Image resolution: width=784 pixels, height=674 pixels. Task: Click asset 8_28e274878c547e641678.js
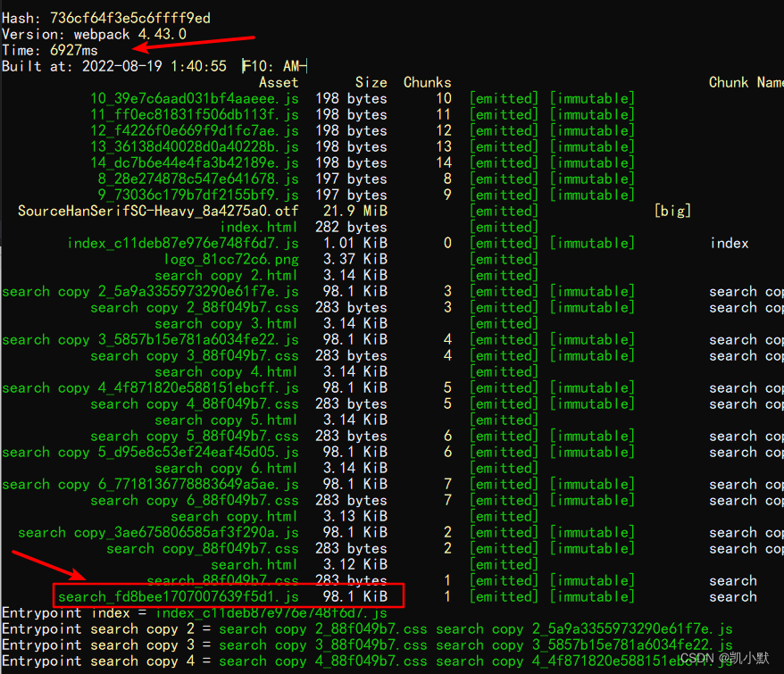[198, 179]
